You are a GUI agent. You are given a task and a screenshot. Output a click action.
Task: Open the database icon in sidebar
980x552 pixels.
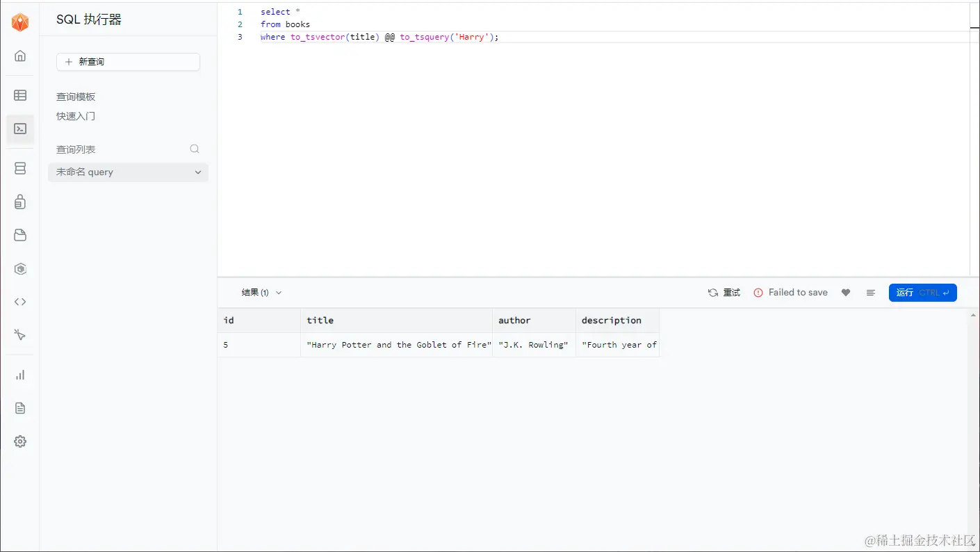[x=20, y=168]
